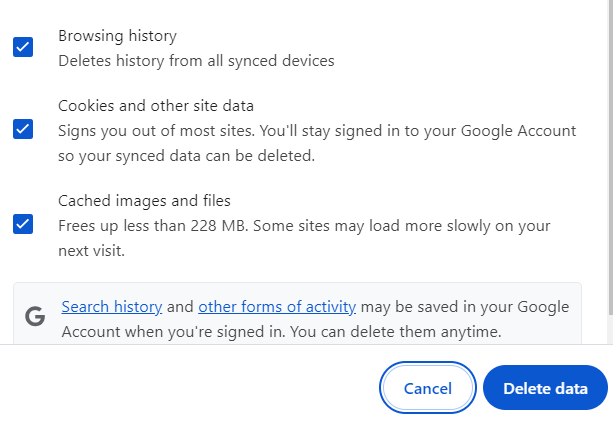The image size is (613, 421).
Task: Click 'may be saved in your Google' text
Action: pyautogui.click(x=465, y=307)
